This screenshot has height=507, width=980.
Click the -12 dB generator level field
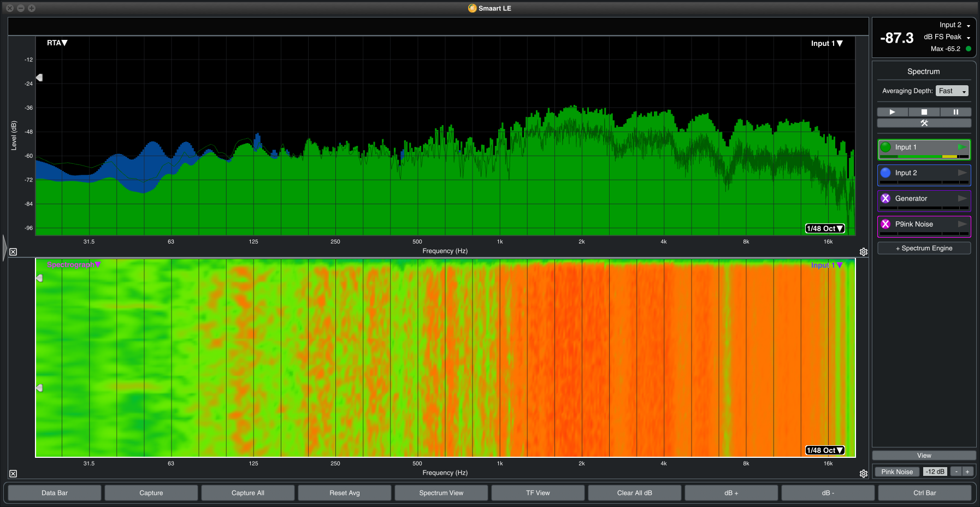pos(935,472)
